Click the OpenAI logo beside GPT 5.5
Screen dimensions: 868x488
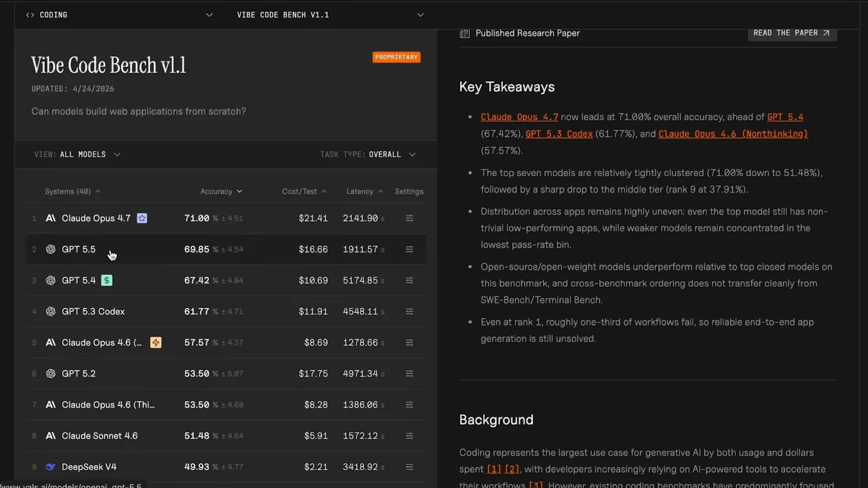tap(50, 249)
